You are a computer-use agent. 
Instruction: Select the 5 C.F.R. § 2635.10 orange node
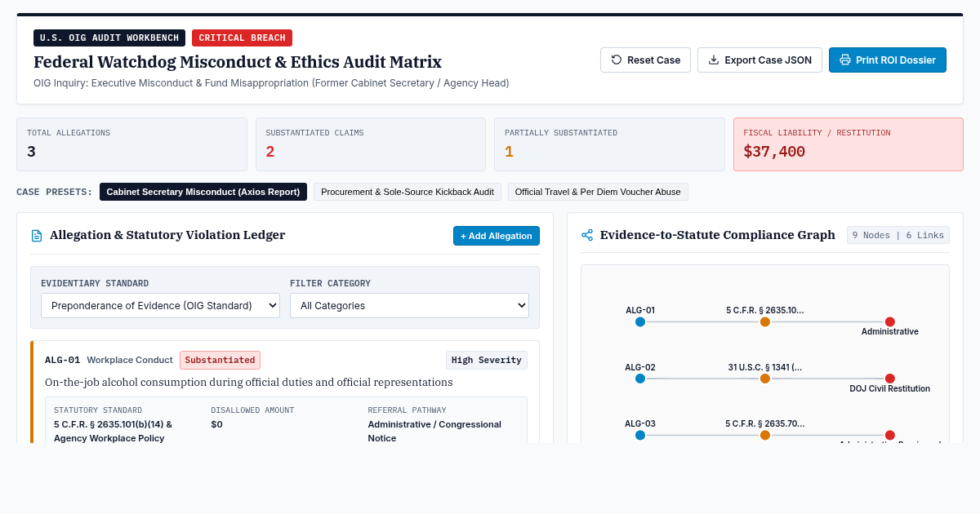[x=765, y=321]
